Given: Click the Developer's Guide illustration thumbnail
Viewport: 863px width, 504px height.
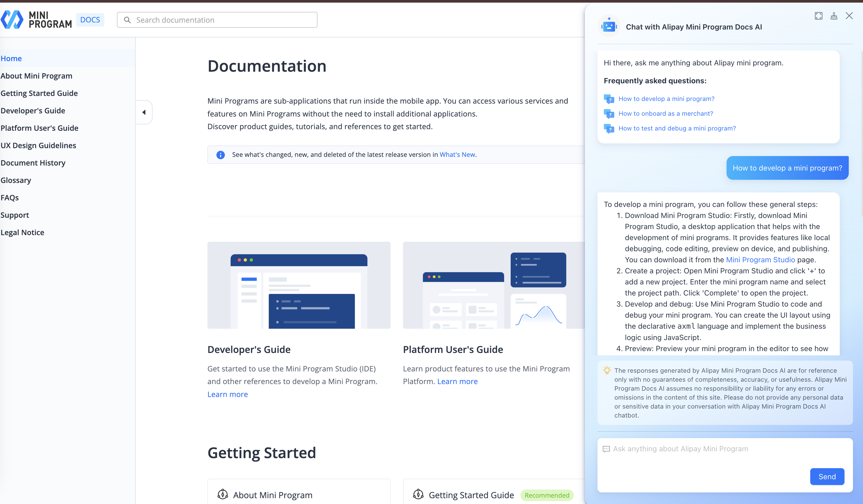Looking at the screenshot, I should [299, 285].
